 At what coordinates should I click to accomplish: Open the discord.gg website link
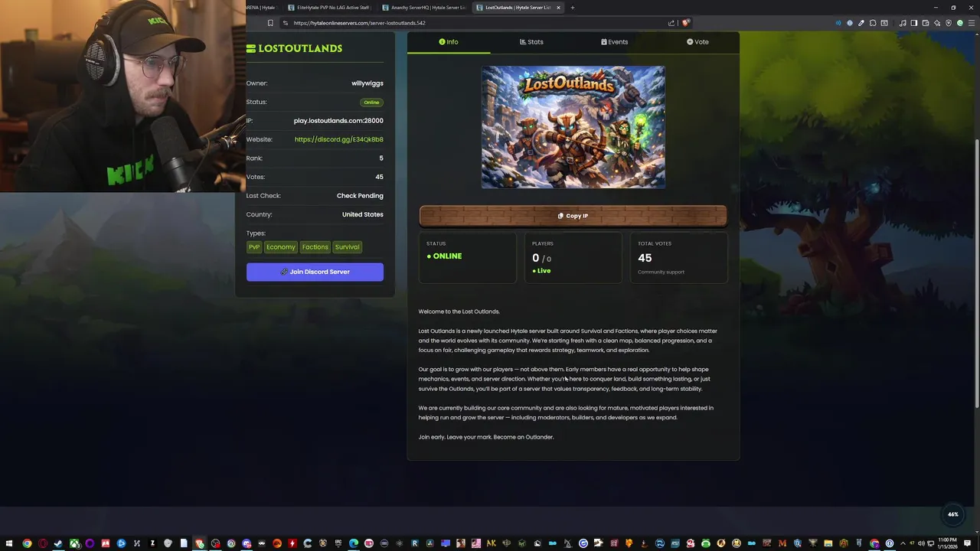338,139
